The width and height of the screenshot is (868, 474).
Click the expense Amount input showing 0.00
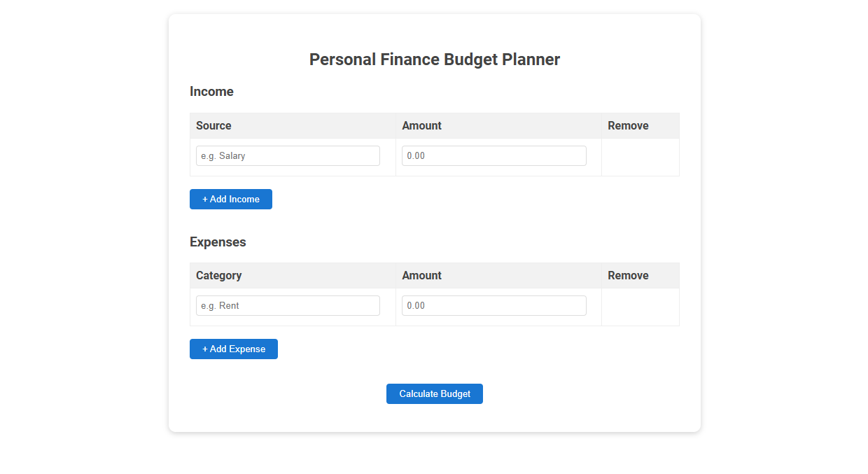[x=493, y=305]
